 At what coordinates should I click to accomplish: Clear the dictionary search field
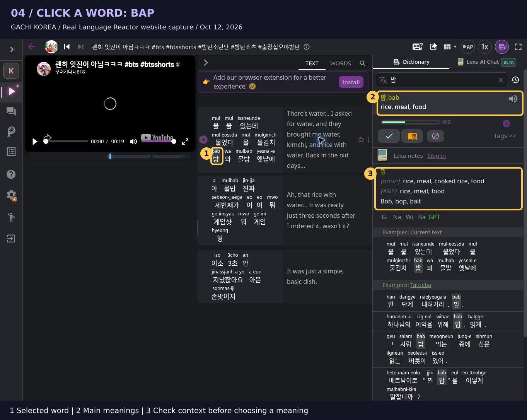pyautogui.click(x=501, y=80)
